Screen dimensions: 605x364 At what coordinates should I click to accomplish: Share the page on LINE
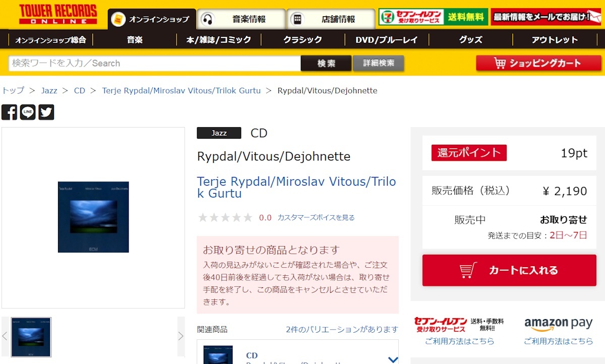(28, 112)
